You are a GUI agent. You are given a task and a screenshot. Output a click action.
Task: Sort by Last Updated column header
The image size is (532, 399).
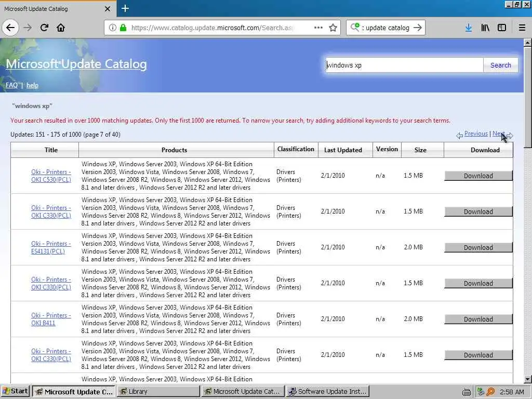tap(343, 150)
